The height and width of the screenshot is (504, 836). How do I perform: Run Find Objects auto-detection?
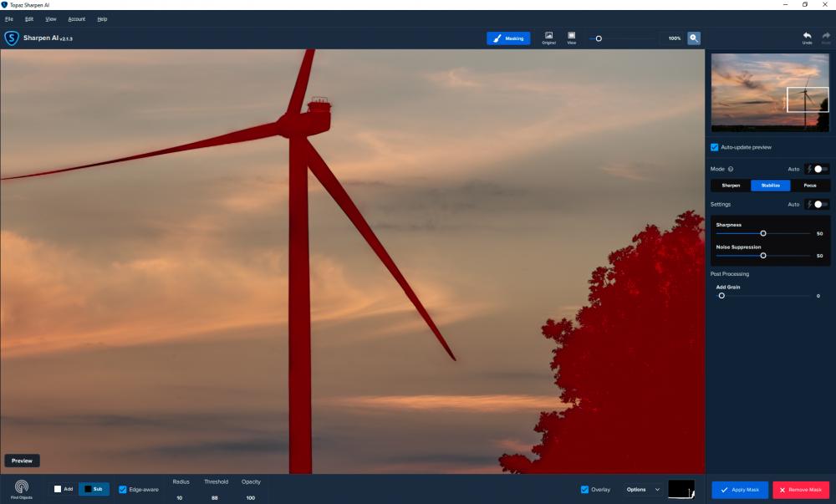point(22,489)
